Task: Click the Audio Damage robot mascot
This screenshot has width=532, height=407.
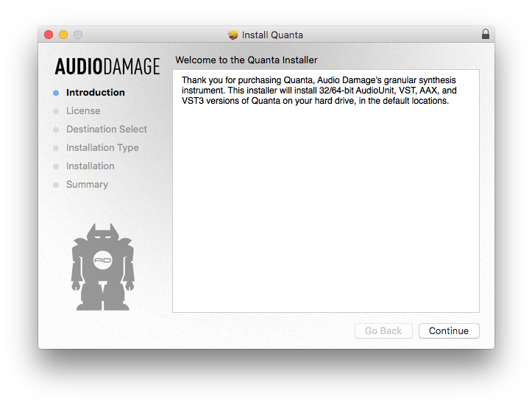Action: 103,267
